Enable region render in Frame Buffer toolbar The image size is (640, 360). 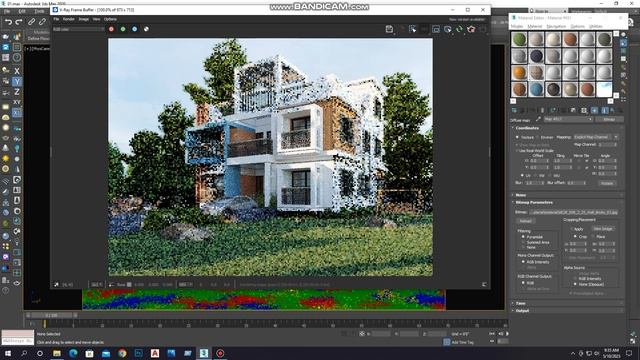(x=436, y=29)
